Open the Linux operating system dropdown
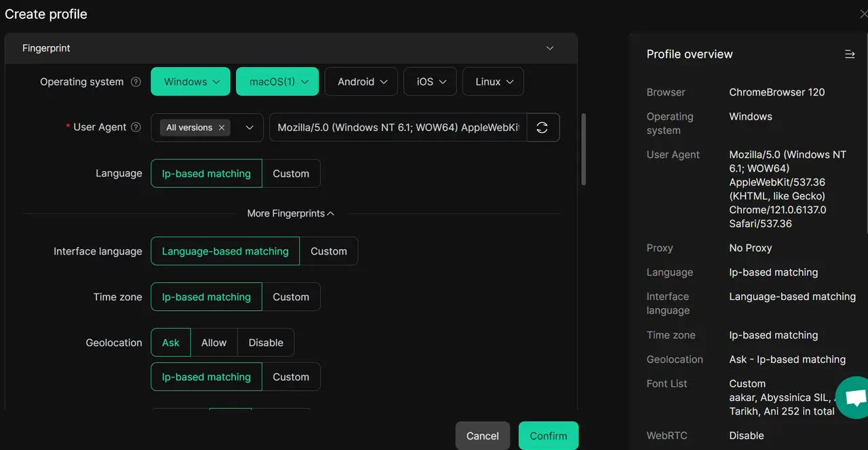Image resolution: width=868 pixels, height=450 pixels. 493,81
